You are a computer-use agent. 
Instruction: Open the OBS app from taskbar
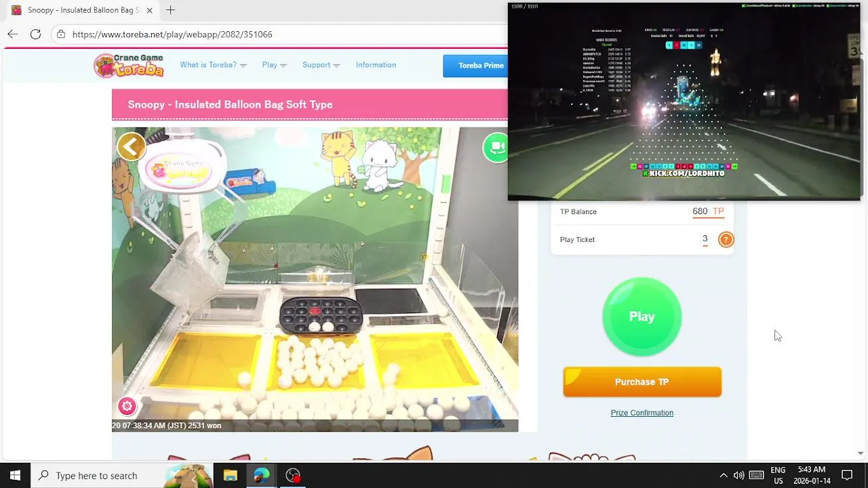tap(293, 475)
